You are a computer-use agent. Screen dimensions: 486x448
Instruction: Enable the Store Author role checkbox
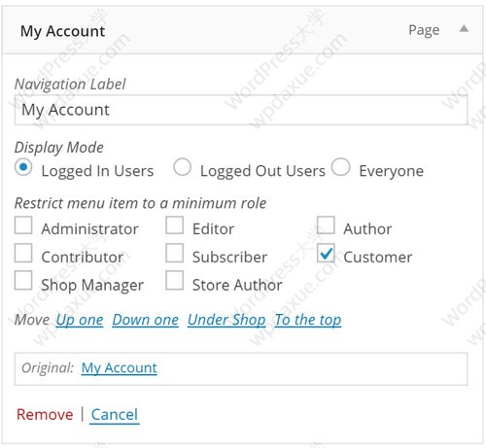point(175,280)
